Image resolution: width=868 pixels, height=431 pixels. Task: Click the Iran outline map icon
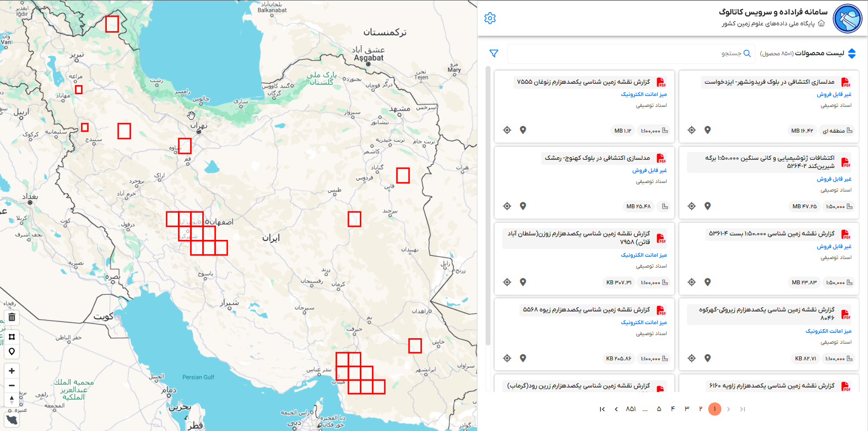click(x=12, y=420)
